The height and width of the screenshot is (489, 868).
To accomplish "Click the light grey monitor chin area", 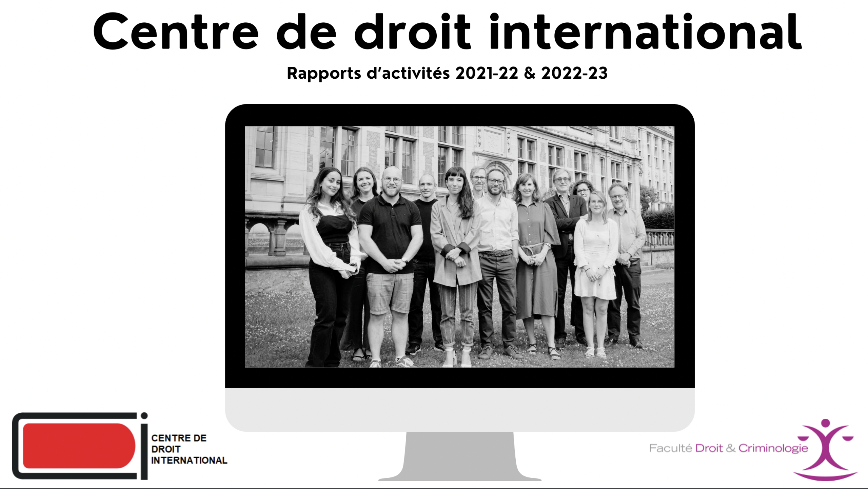I will [460, 409].
